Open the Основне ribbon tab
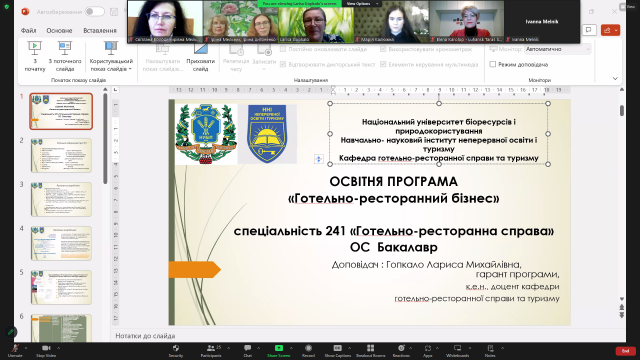 (59, 31)
